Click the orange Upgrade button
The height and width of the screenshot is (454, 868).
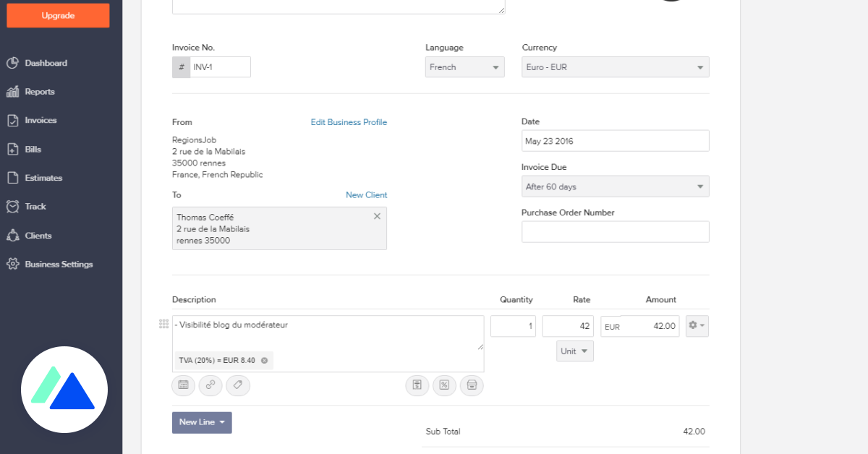pos(58,15)
